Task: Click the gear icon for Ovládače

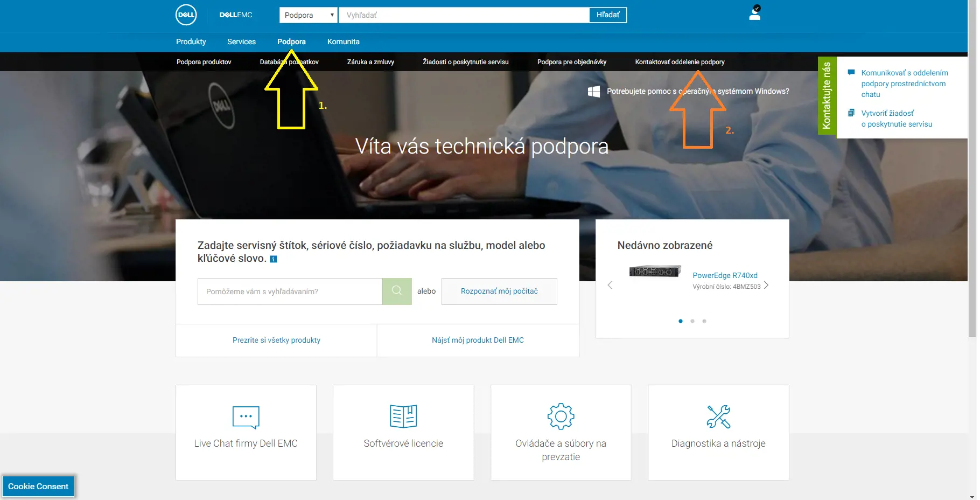Action: (x=561, y=416)
